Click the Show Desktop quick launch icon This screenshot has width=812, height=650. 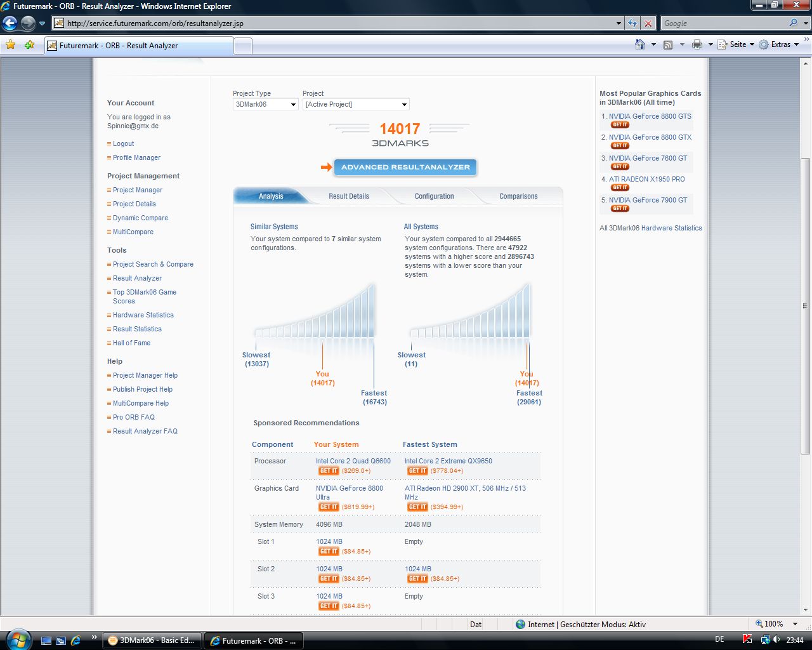46,640
